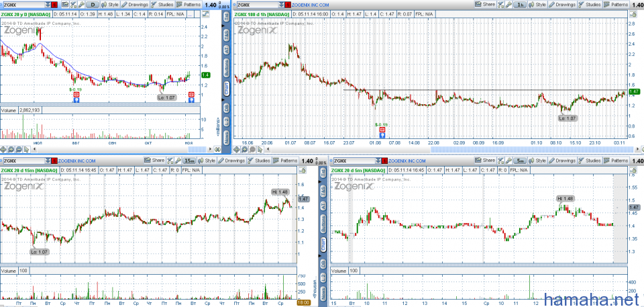Click zoom in magnifier under 1h chart
The image size is (644, 307).
coord(244,149)
